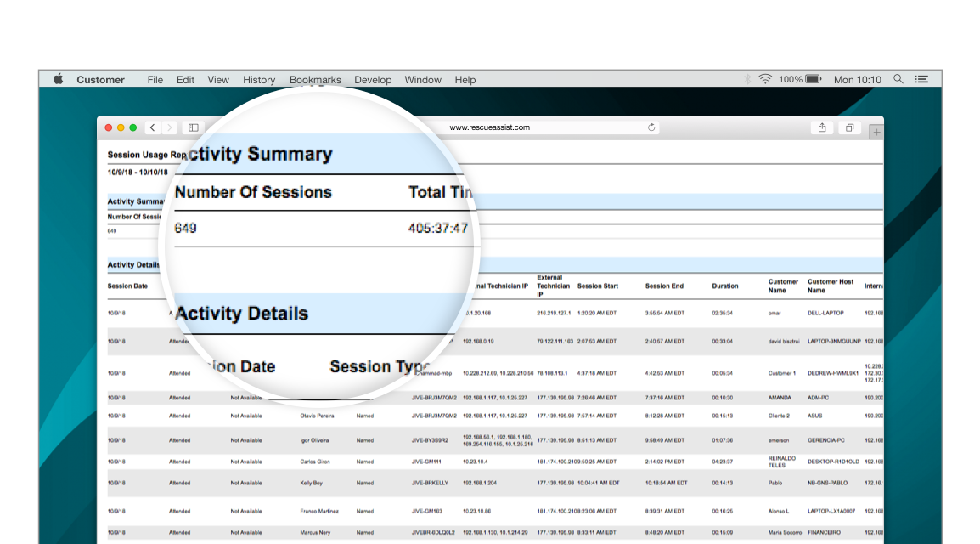The width and height of the screenshot is (980, 544).
Task: Click the Safari forward navigation arrow
Action: pyautogui.click(x=169, y=127)
